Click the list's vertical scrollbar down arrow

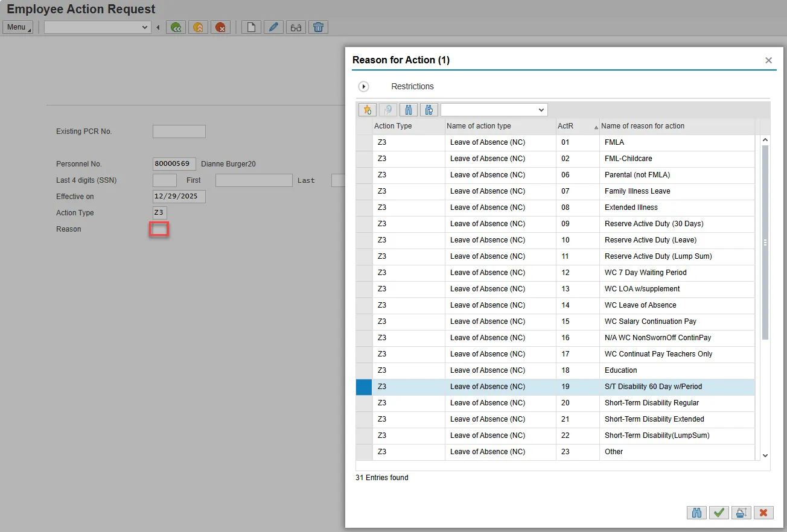pyautogui.click(x=765, y=456)
